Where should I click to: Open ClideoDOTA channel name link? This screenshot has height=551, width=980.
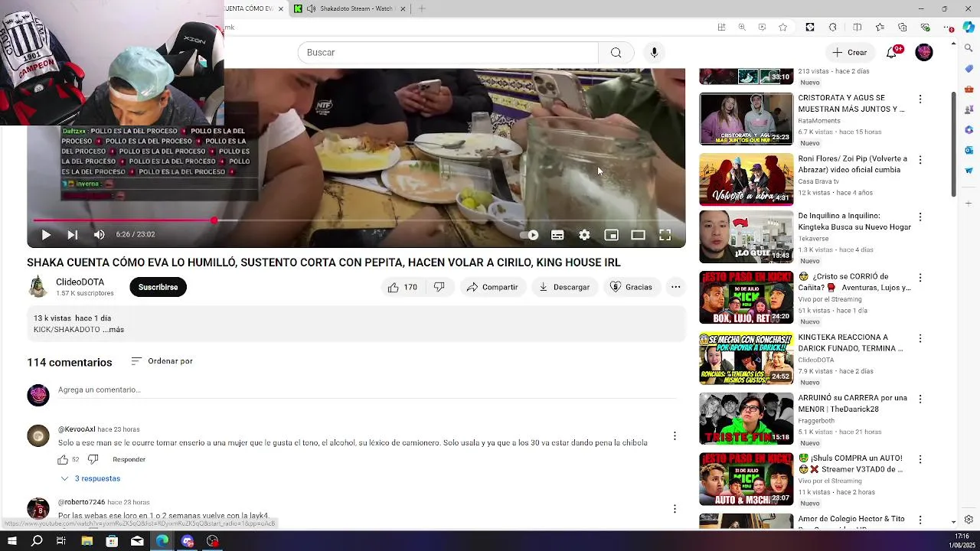(x=80, y=282)
